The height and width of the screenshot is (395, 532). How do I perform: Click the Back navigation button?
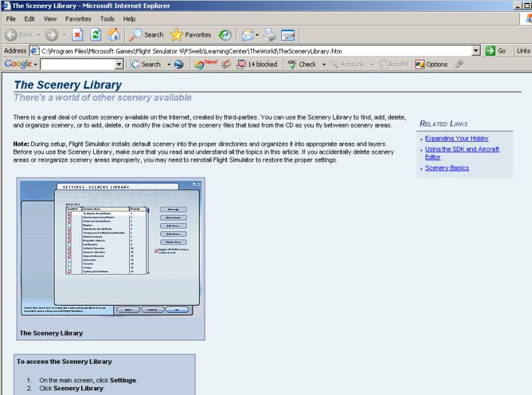pos(19,35)
